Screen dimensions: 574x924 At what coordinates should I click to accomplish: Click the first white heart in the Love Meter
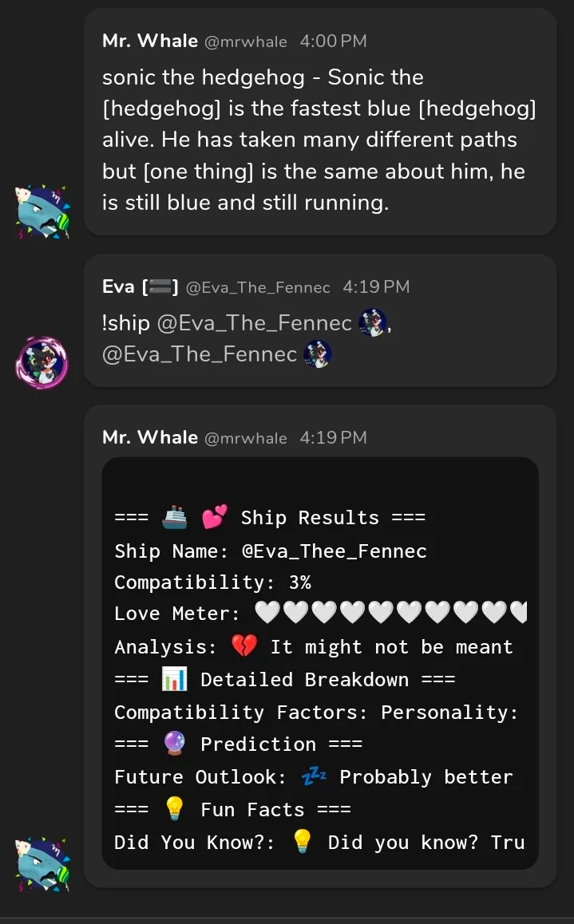267,614
